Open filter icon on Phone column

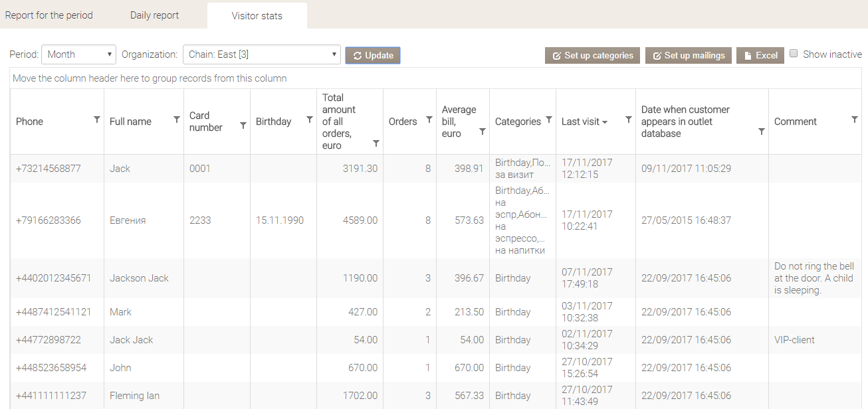(x=97, y=120)
